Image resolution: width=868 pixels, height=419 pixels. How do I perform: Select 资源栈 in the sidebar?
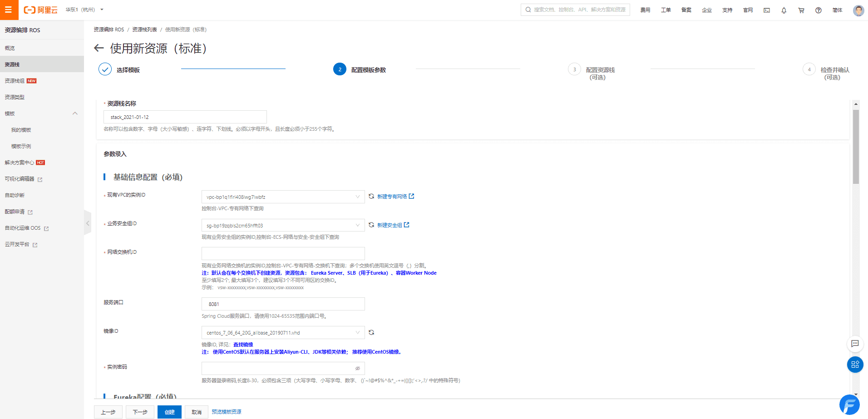[x=42, y=64]
